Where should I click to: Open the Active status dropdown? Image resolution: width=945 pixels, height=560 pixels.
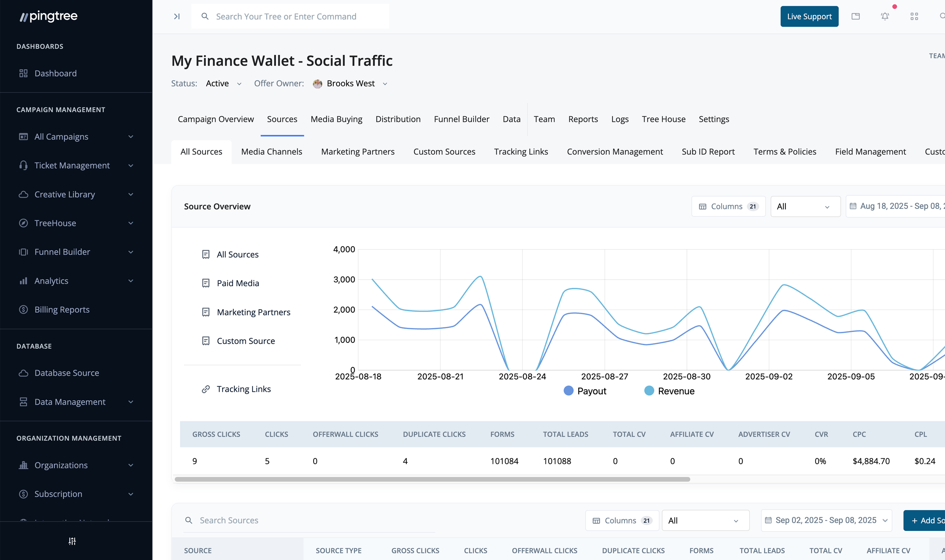click(x=223, y=83)
